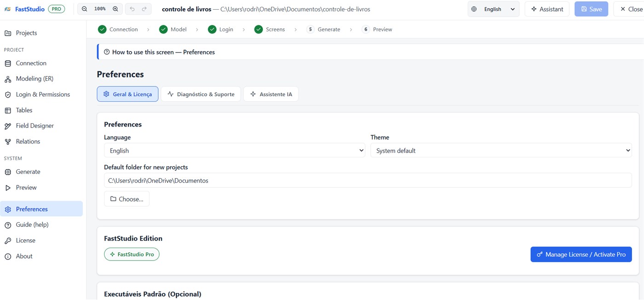644x300 pixels.
Task: Go to step 5 Generate
Action: point(323,29)
